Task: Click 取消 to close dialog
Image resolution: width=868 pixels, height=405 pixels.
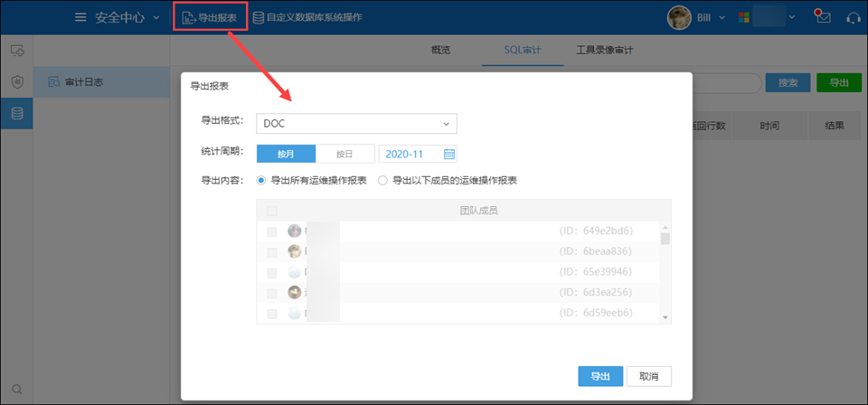Action: click(649, 376)
